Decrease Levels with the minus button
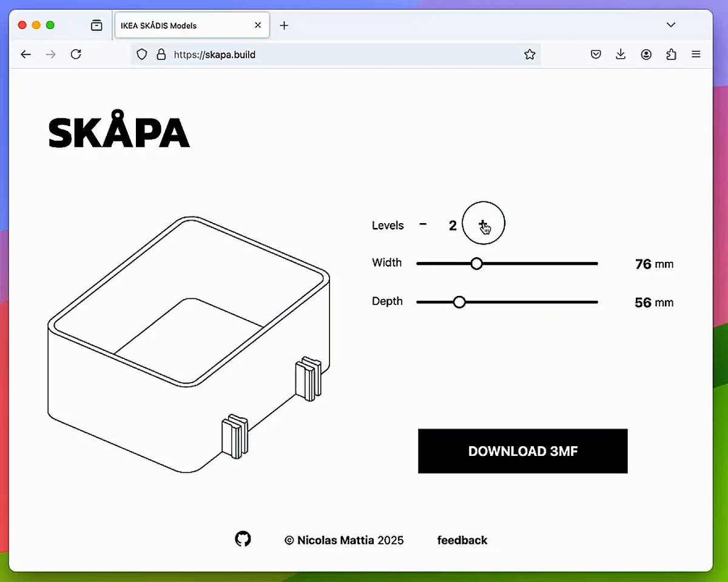This screenshot has width=728, height=582. point(423,224)
